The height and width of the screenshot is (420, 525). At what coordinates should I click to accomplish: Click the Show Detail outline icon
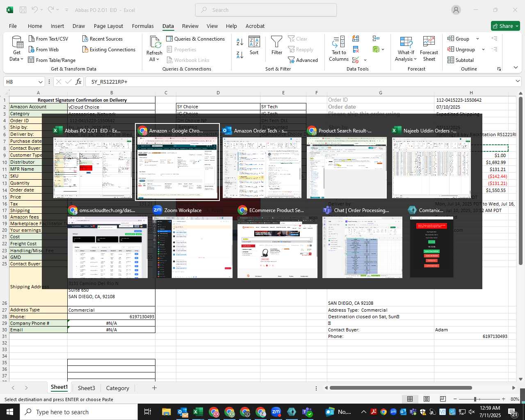[x=494, y=39]
